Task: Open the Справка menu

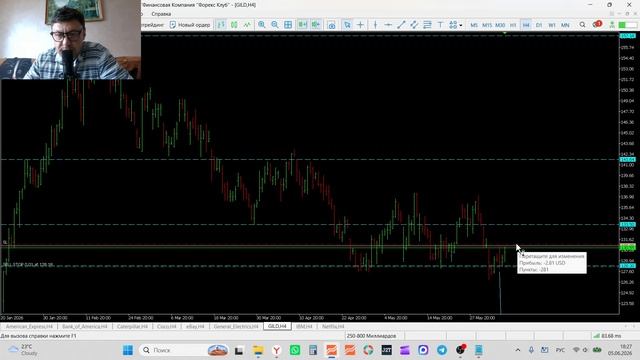Action: [161, 14]
